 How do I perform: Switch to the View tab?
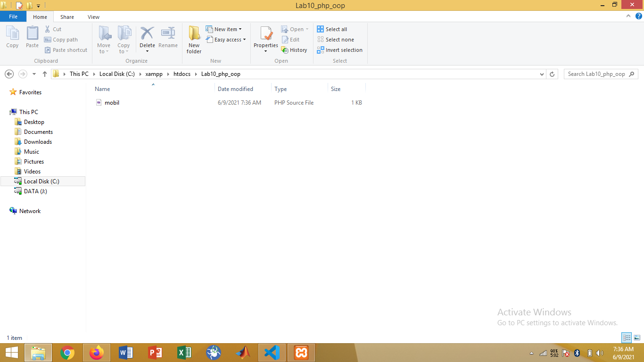coord(93,16)
